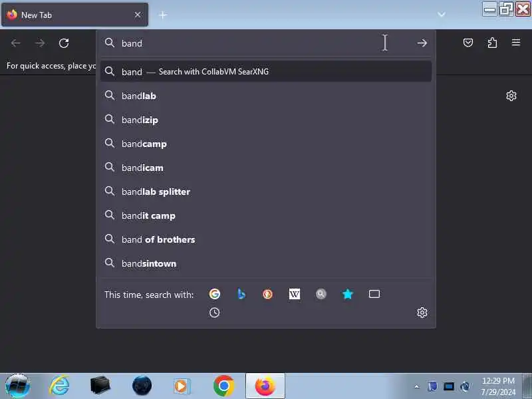
Task: Search with Google icon
Action: pos(214,294)
